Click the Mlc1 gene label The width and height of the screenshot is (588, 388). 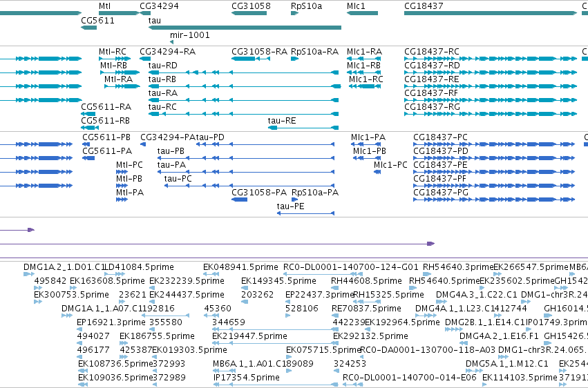coord(356,6)
